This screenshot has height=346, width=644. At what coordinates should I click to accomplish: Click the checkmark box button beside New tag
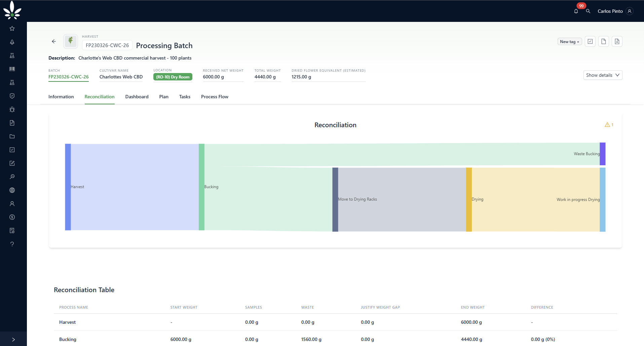(x=590, y=41)
